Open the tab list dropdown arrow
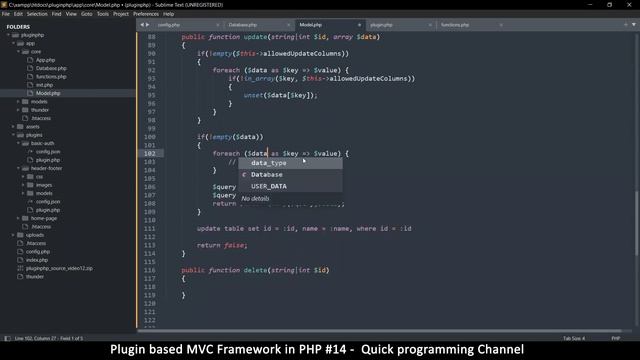Screen dimensions: 640x360 (634, 25)
